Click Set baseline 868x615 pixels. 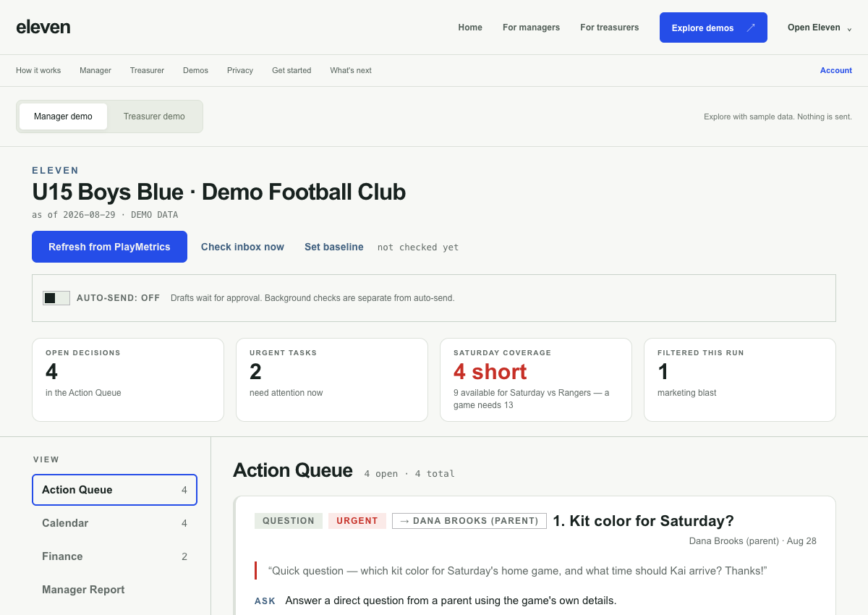click(x=334, y=247)
